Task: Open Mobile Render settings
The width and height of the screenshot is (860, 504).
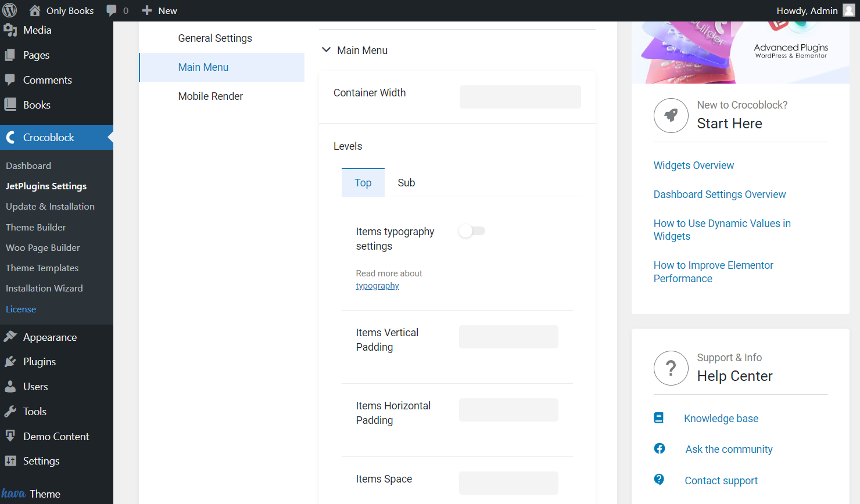Action: point(221,96)
